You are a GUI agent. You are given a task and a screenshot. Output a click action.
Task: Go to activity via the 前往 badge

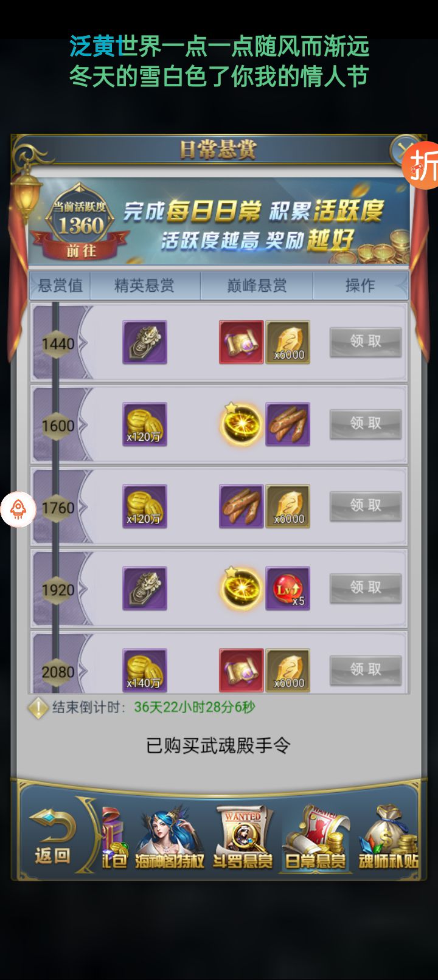pyautogui.click(x=81, y=250)
